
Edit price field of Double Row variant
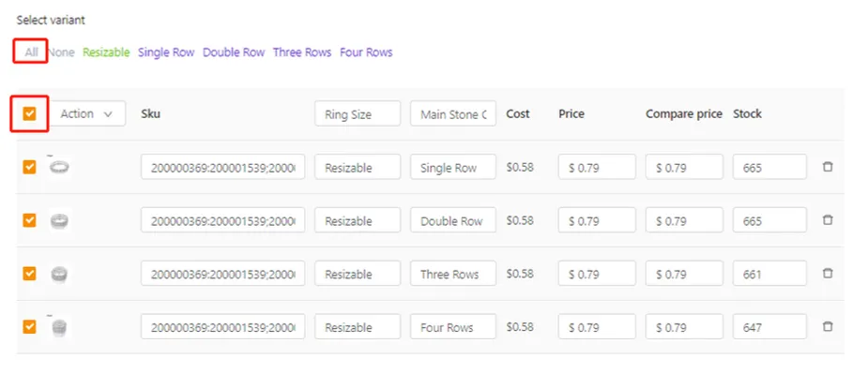(597, 221)
